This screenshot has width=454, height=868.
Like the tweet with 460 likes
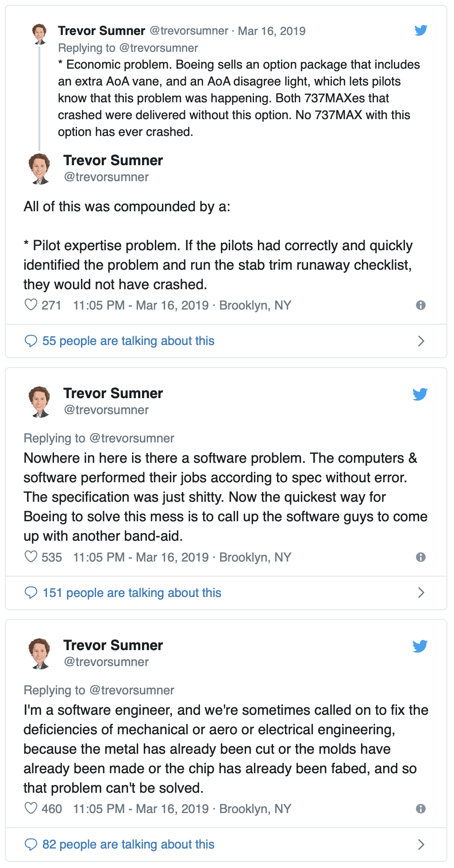click(31, 808)
